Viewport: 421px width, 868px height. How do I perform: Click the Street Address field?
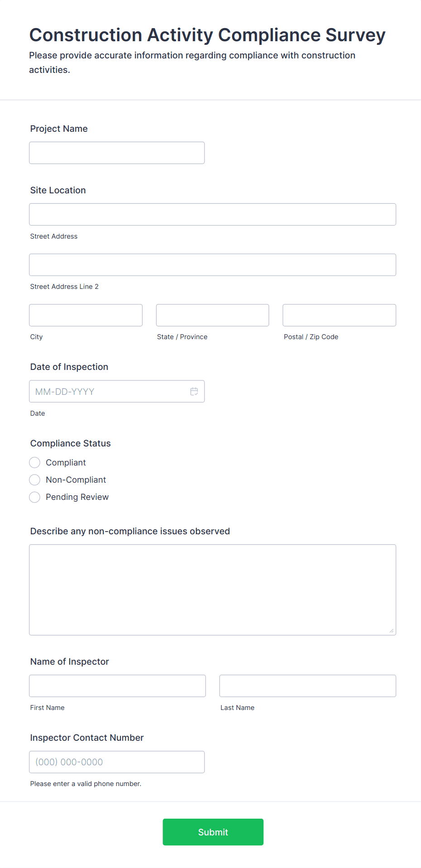point(212,214)
